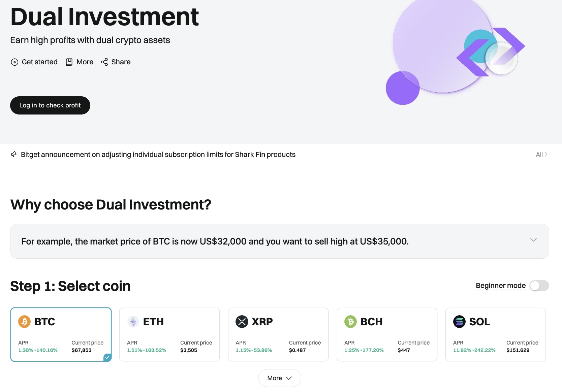Open the Shark Fin announcement link
The image size is (562, 392).
(158, 154)
